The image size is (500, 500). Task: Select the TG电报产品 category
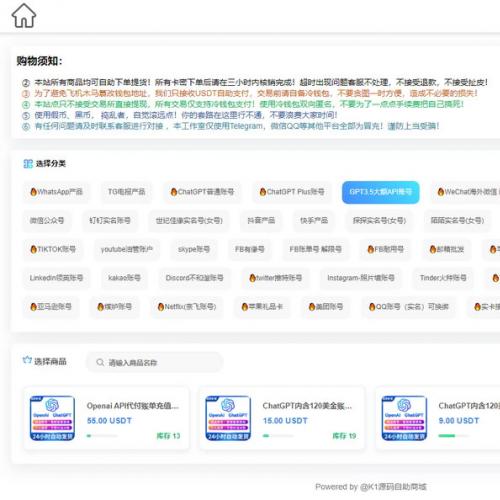pyautogui.click(x=126, y=192)
